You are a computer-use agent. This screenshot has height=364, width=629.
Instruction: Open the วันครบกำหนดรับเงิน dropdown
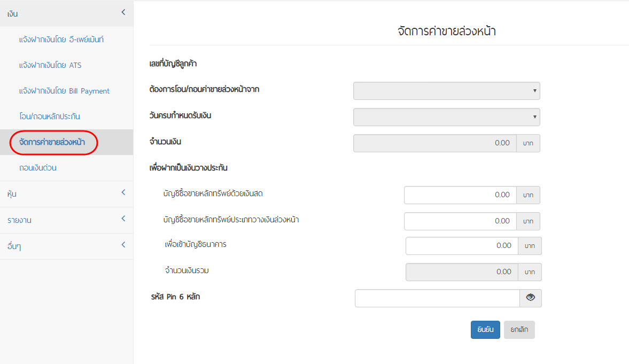[x=446, y=117]
